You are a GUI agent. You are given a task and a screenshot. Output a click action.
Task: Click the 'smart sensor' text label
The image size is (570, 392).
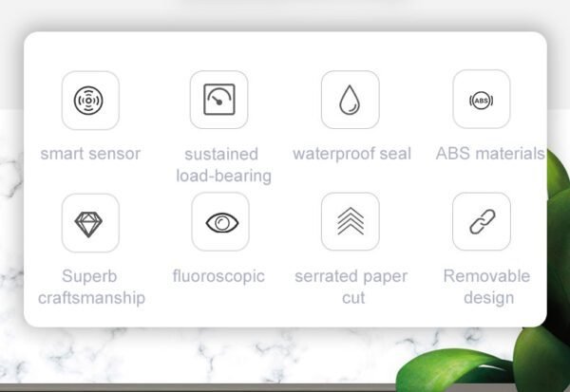pyautogui.click(x=90, y=154)
